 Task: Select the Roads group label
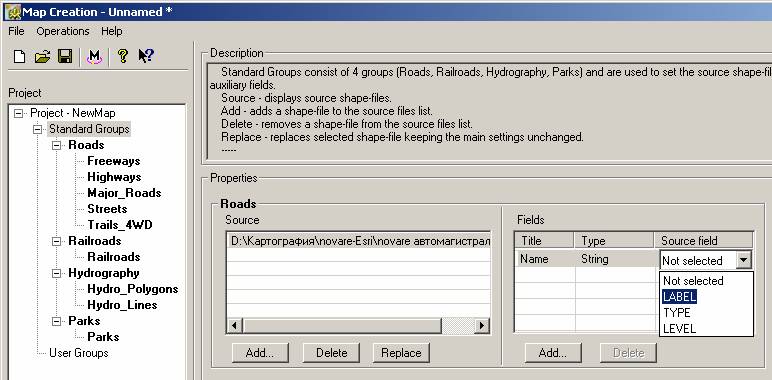click(x=86, y=145)
